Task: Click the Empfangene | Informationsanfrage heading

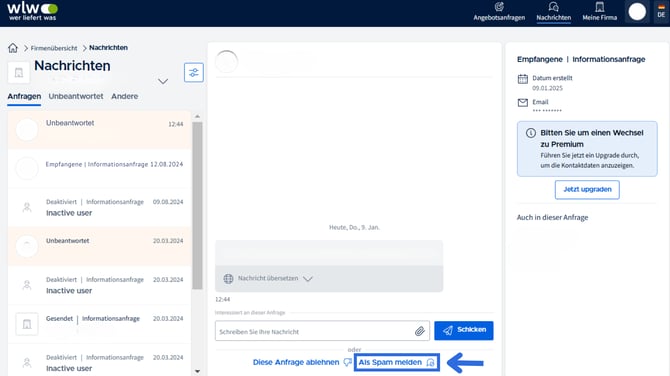Action: [581, 59]
